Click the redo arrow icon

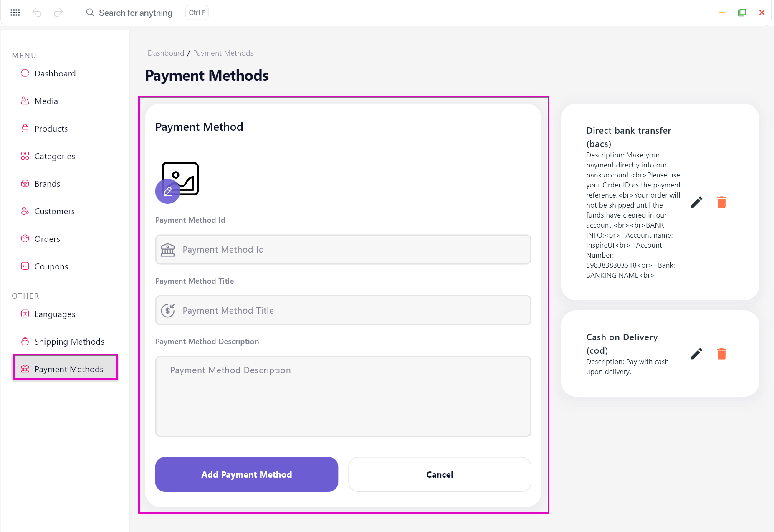click(58, 13)
